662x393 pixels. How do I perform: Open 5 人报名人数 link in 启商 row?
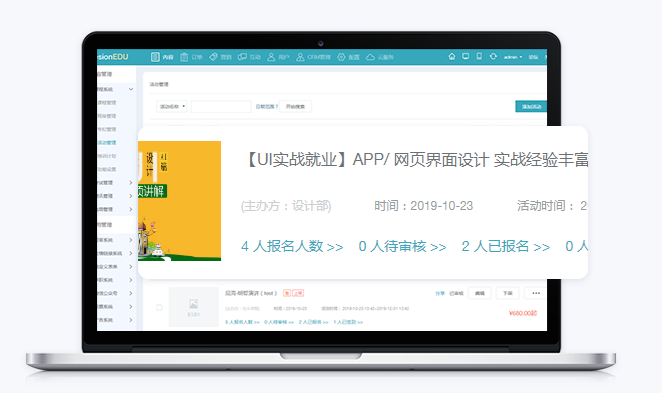point(242,322)
